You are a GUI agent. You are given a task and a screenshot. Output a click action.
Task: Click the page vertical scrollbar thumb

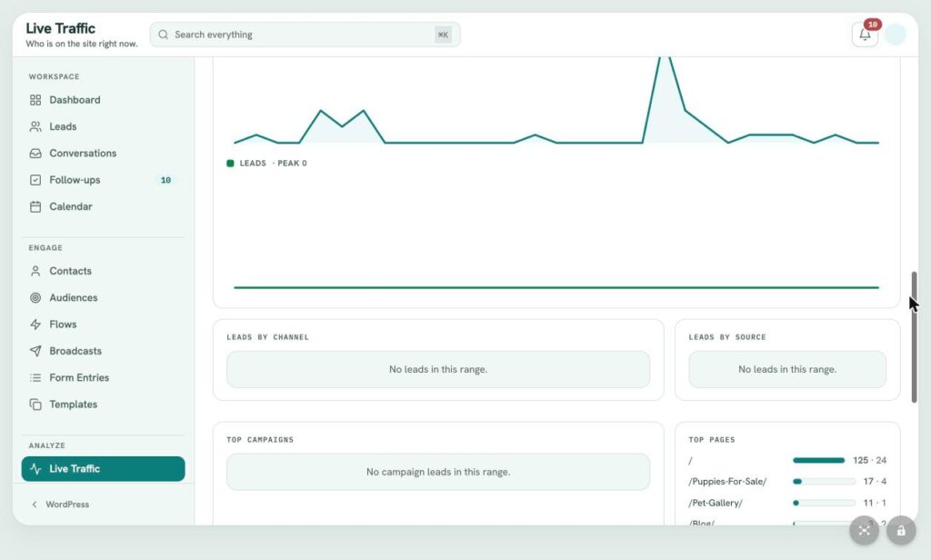coord(915,336)
